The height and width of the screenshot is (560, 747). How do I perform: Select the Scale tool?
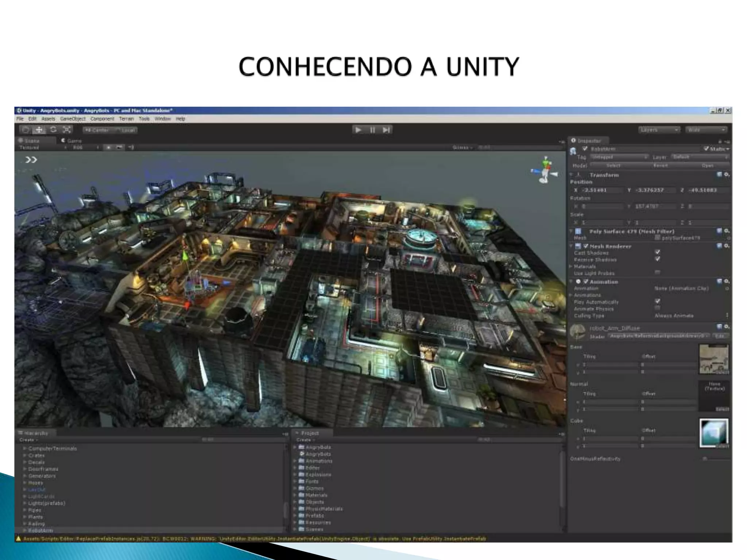pyautogui.click(x=67, y=130)
